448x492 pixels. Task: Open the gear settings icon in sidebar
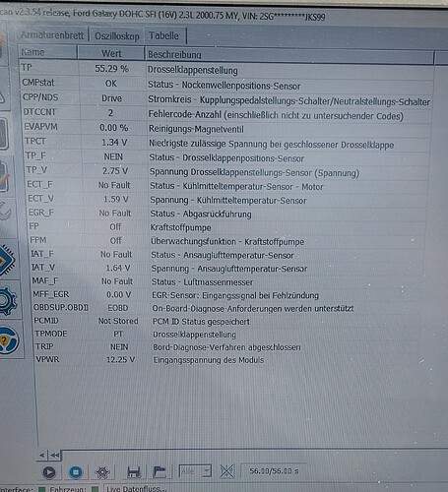[x=8, y=301]
